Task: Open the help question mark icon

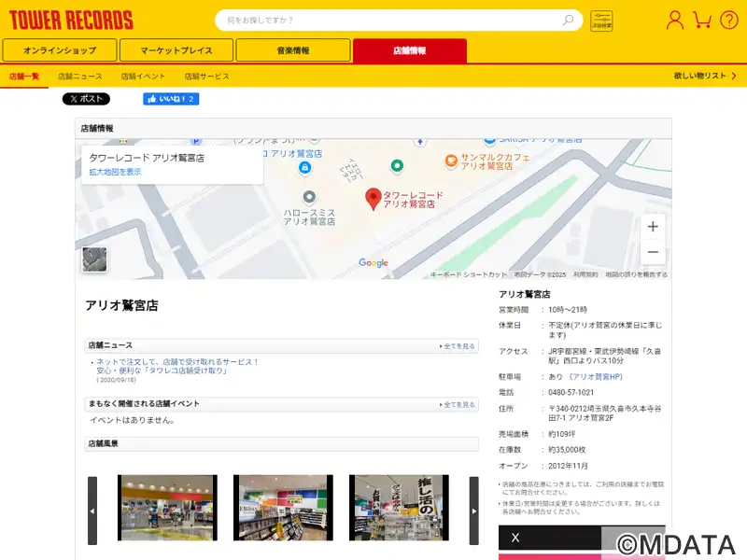Action: click(729, 20)
